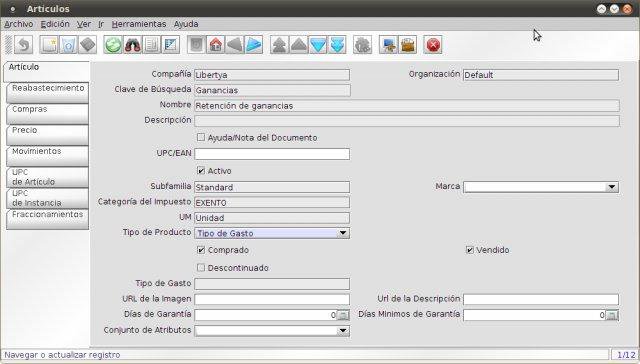Screen dimensions: 640x364
Task: Click the Url de la Descripción field
Action: [541, 299]
